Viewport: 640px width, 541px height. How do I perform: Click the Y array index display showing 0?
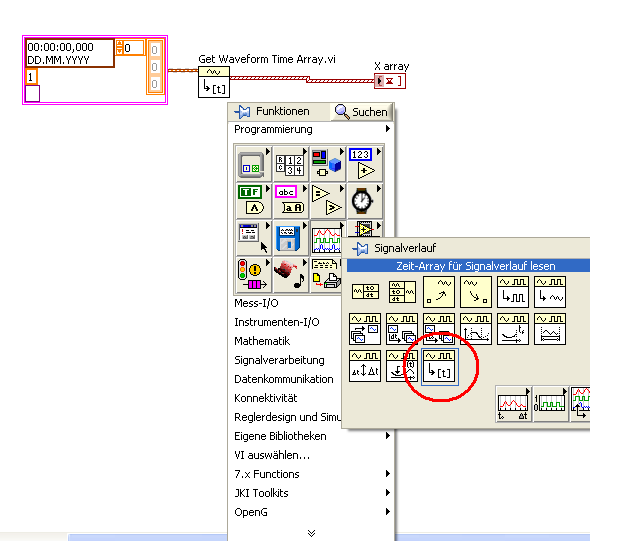[133, 48]
